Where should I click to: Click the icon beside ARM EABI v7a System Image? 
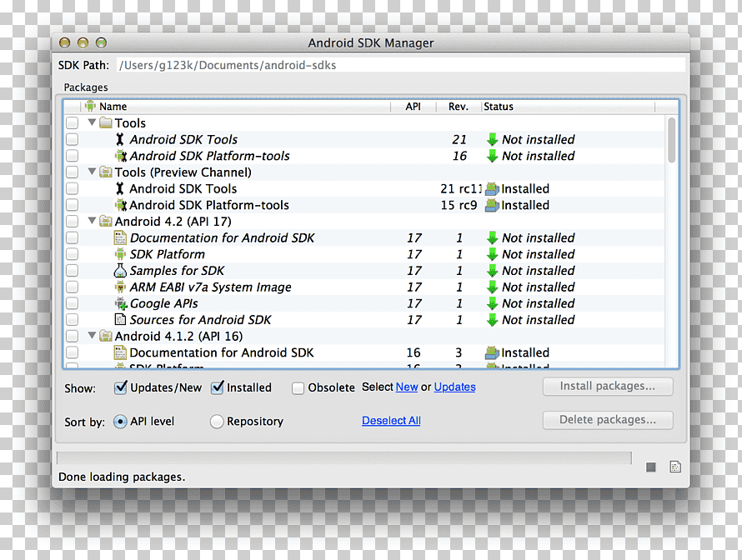[x=120, y=287]
